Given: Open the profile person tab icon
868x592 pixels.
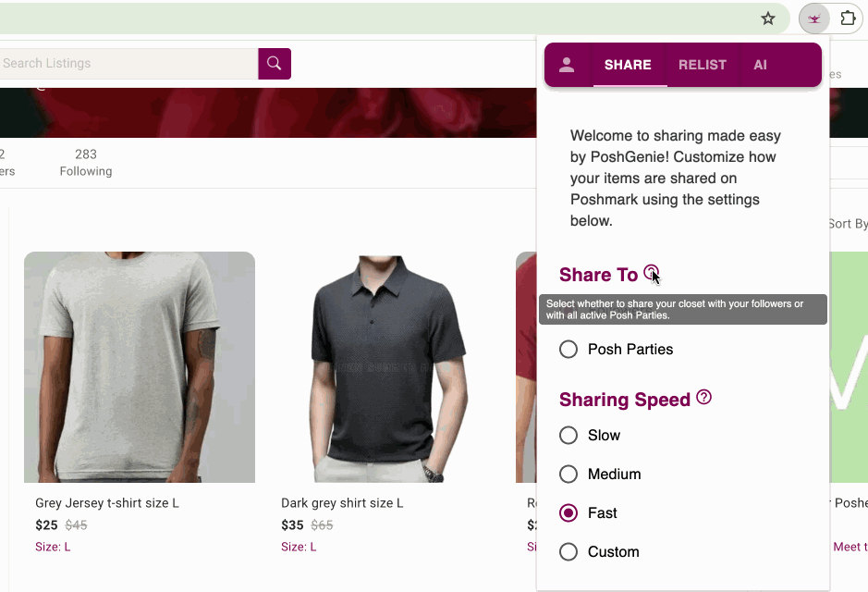Looking at the screenshot, I should pyautogui.click(x=567, y=65).
